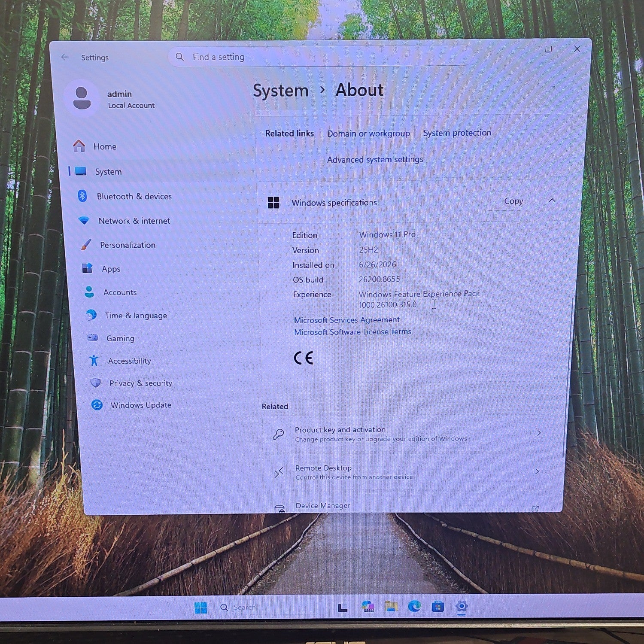Click the key icon for Product key
644x644 pixels.
pos(278,434)
